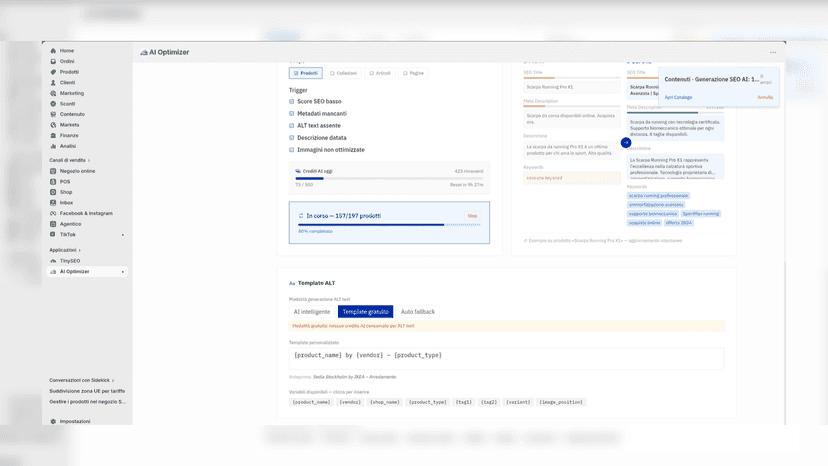Click the blue arrow between SEO comparisons
This screenshot has height=466, width=828.
626,143
